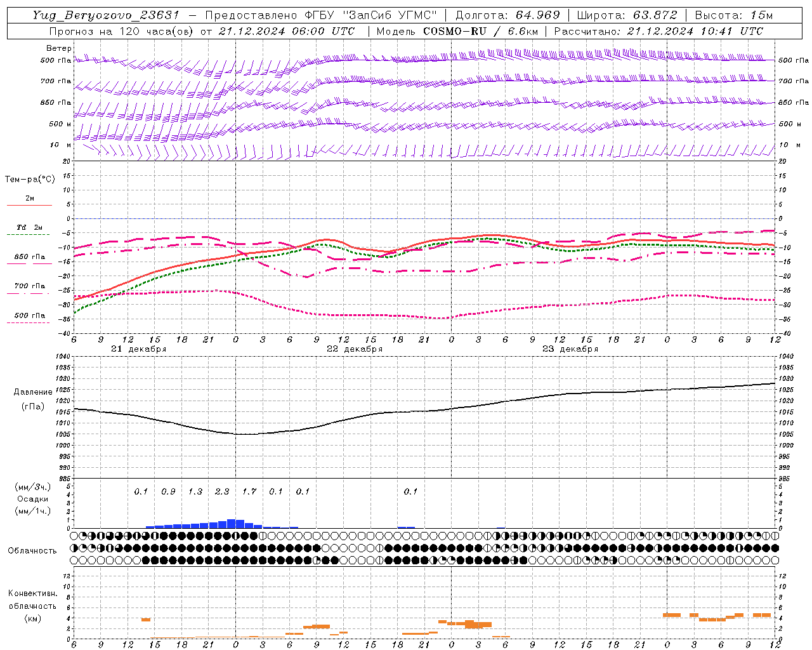Click the Рассчитано: 21.12.2024 10:41 UTC timestamp

658,31
